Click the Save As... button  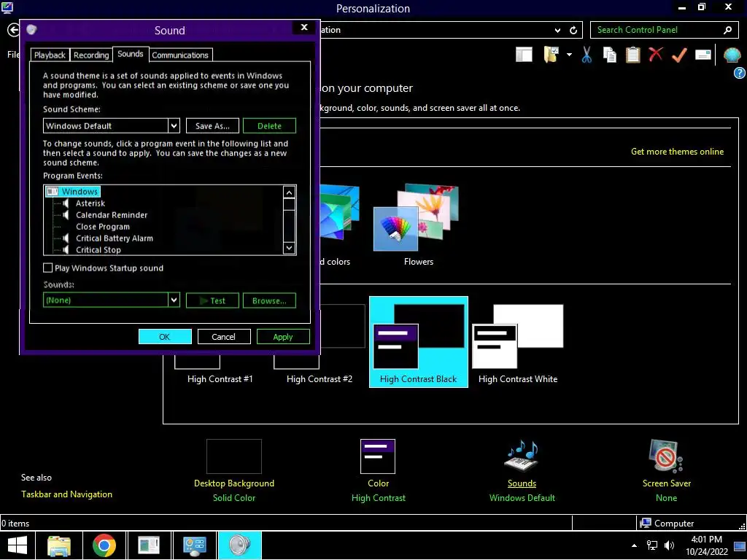click(212, 125)
